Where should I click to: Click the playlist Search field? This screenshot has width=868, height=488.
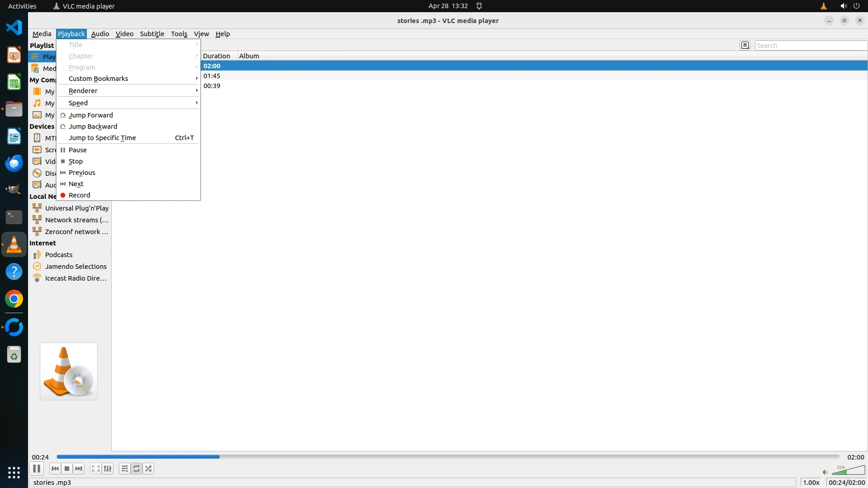[x=809, y=46]
